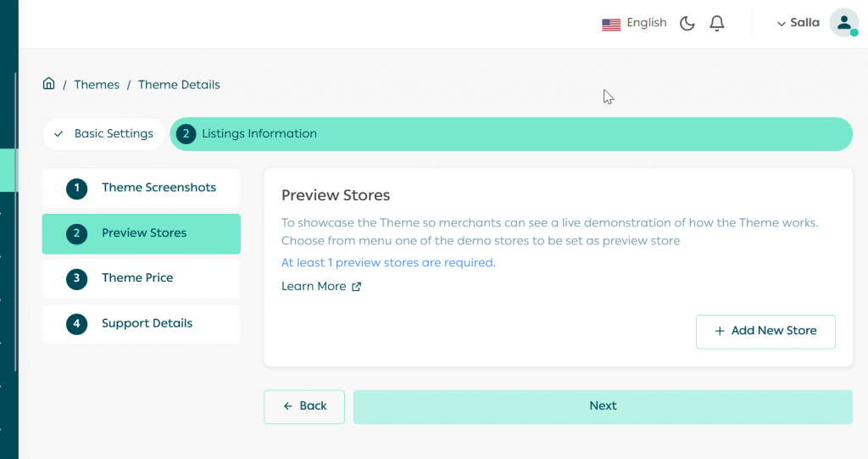Screen dimensions: 868x459
Task: Select the Listings Information step
Action: coord(259,134)
